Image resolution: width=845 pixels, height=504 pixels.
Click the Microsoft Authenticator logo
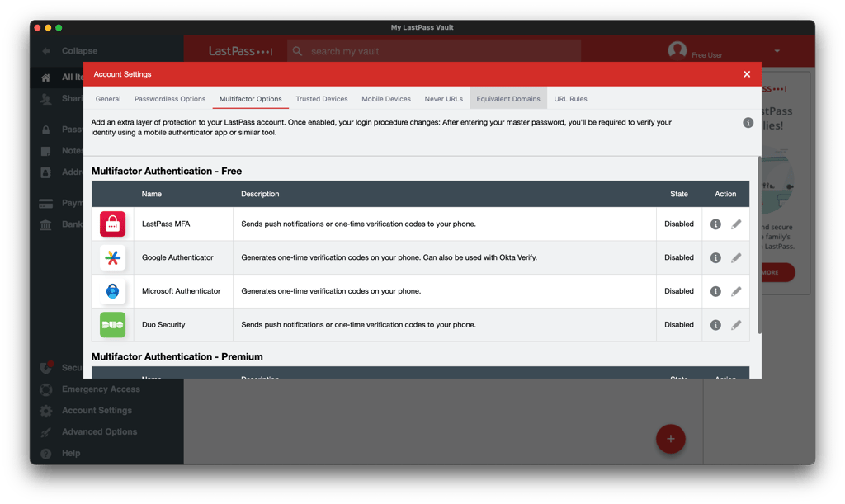point(112,291)
